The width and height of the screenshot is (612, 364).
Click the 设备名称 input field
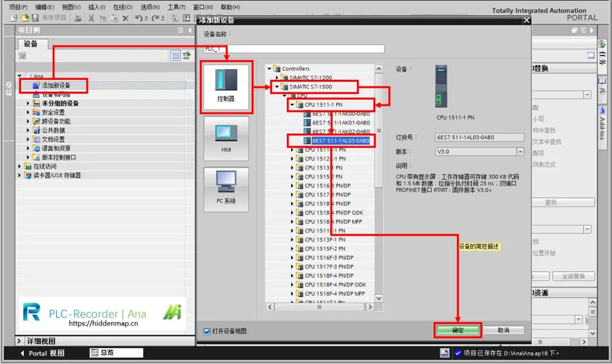tap(294, 49)
